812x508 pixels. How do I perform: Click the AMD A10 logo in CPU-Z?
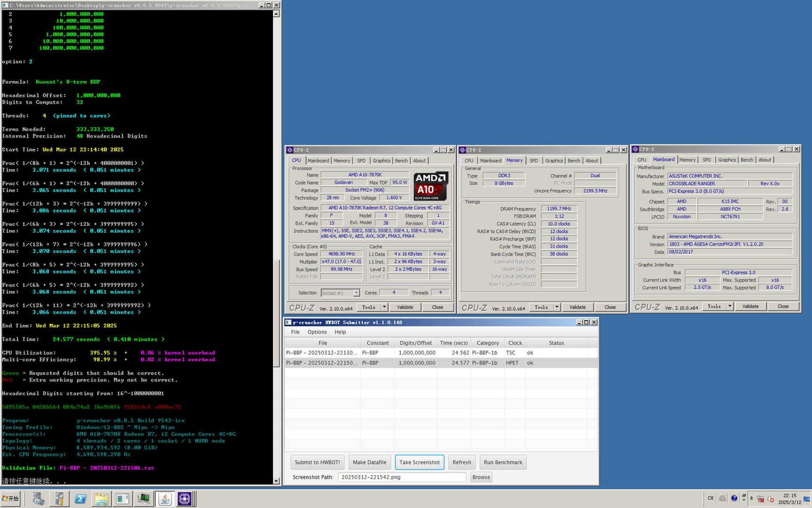[431, 186]
